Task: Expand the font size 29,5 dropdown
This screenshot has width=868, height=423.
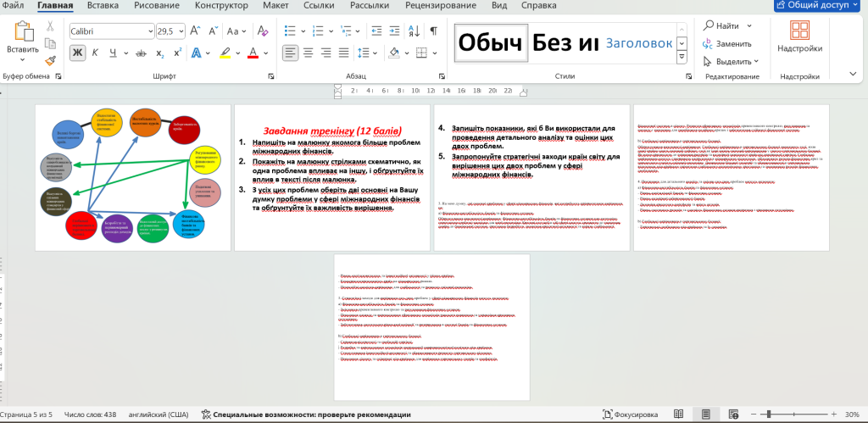Action: [x=180, y=31]
